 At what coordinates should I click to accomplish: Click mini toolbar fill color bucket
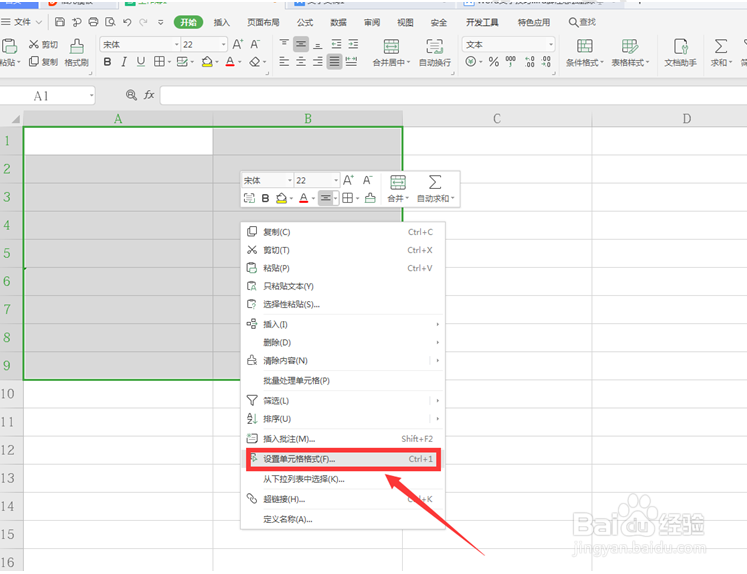(x=282, y=198)
